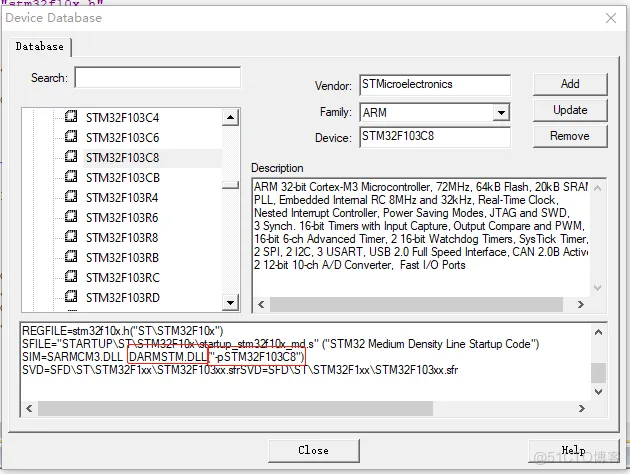Click the chip icon beside STM32F103RC
The width and height of the screenshot is (630, 474).
point(71,276)
